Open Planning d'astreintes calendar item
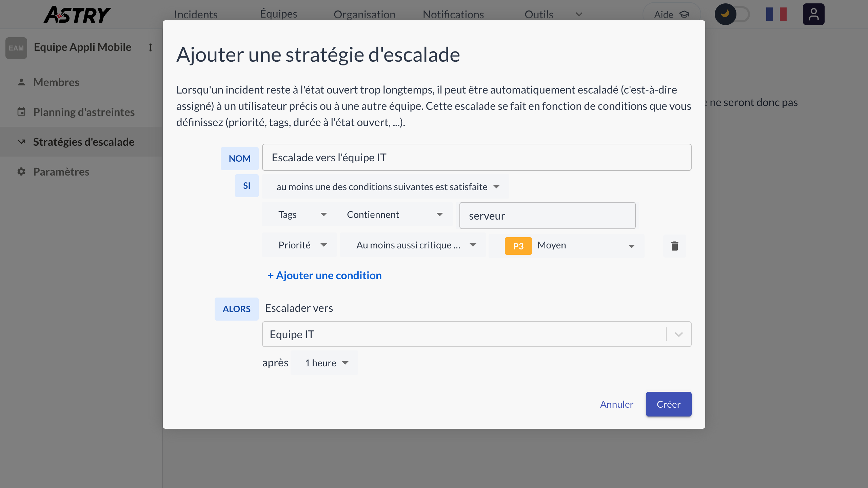 [x=83, y=112]
